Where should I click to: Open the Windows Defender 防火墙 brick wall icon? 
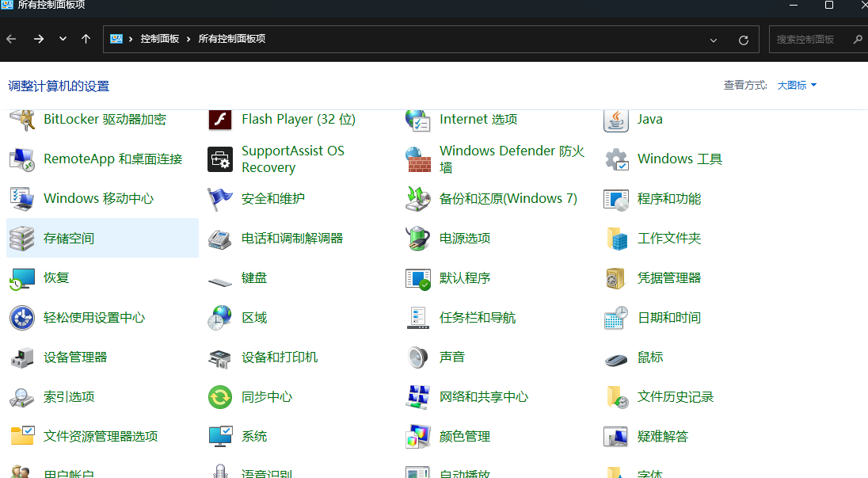(x=418, y=159)
